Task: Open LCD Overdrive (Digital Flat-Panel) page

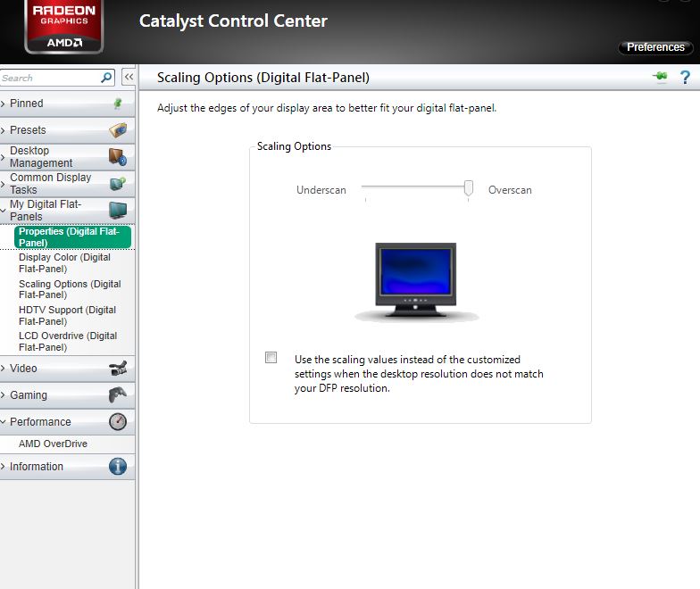Action: point(68,341)
